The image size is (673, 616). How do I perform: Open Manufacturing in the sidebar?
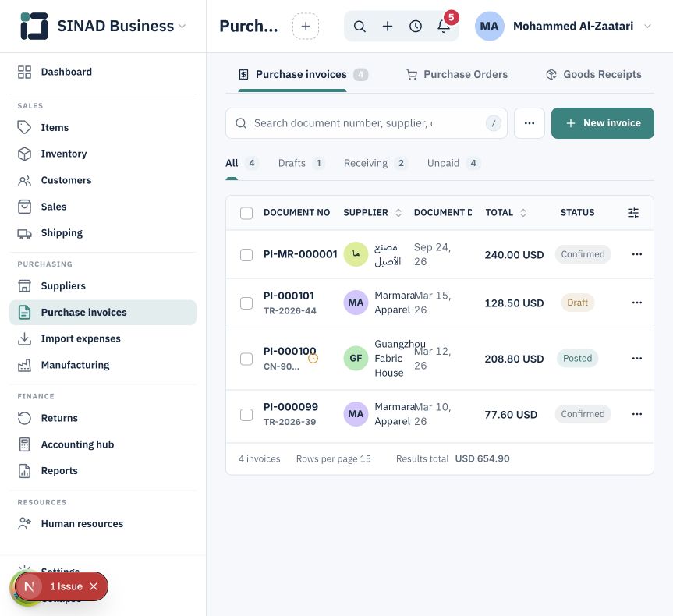point(103,365)
